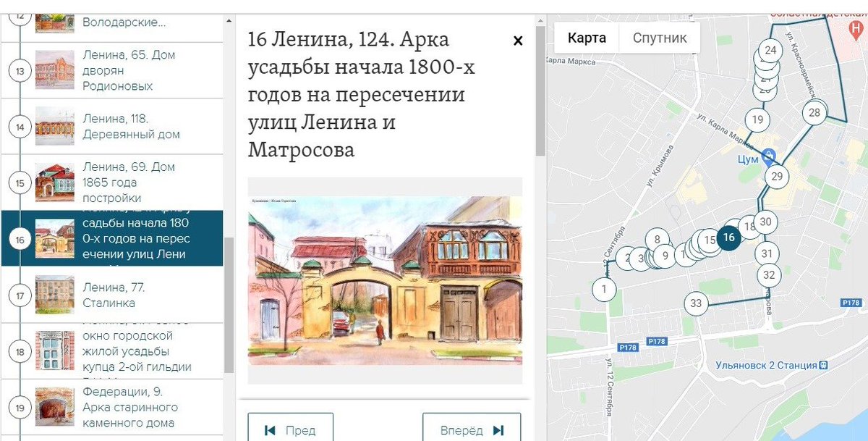Click the Вперёд (next) button
868x441 pixels.
click(472, 429)
